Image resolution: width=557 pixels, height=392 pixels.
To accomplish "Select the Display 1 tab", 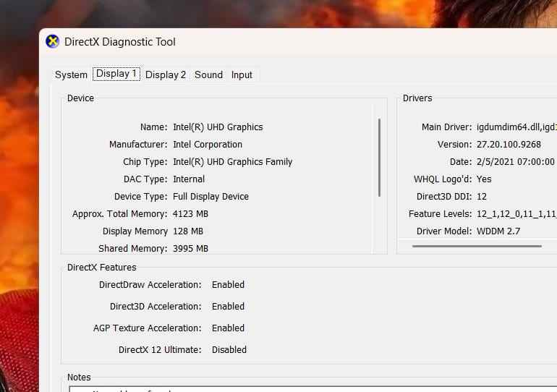I will (x=116, y=74).
